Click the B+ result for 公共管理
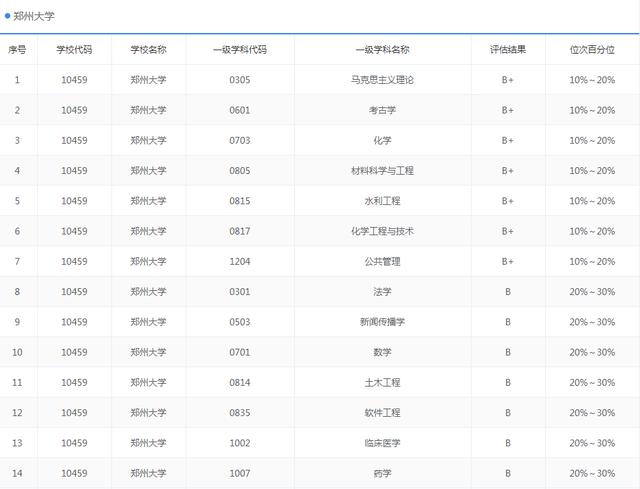This screenshot has height=489, width=640. pos(508,261)
